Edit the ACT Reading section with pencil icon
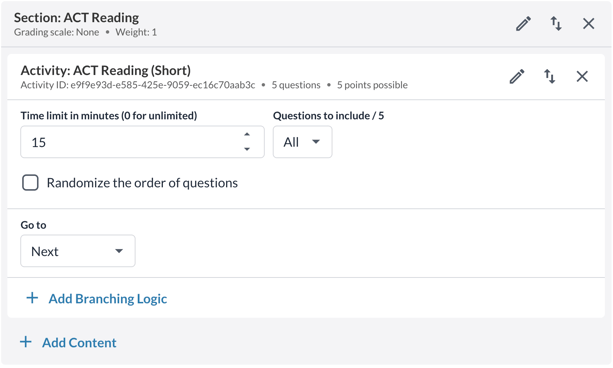The image size is (613, 368). (x=523, y=23)
